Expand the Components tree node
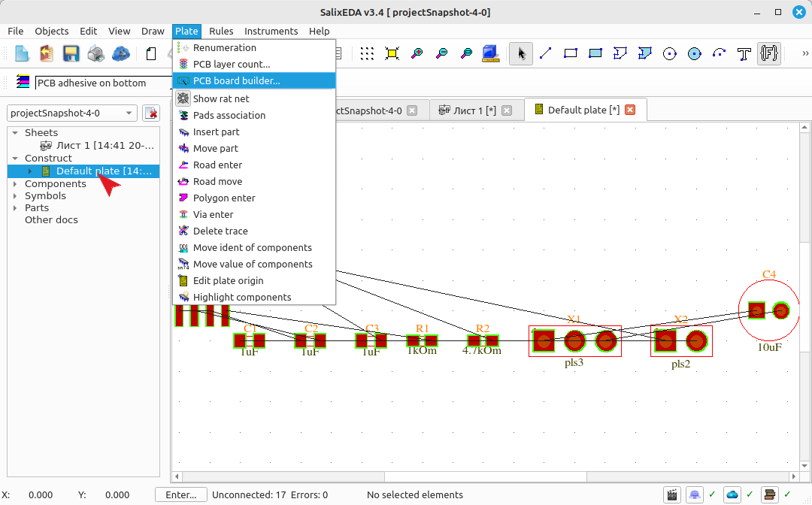Viewport: 812px width, 505px height. (15, 183)
